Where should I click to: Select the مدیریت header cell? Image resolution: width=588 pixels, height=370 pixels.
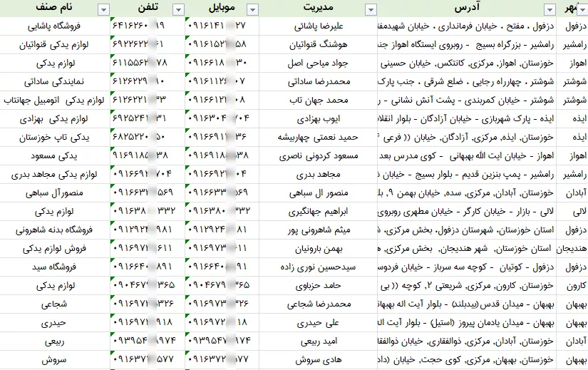pyautogui.click(x=319, y=9)
